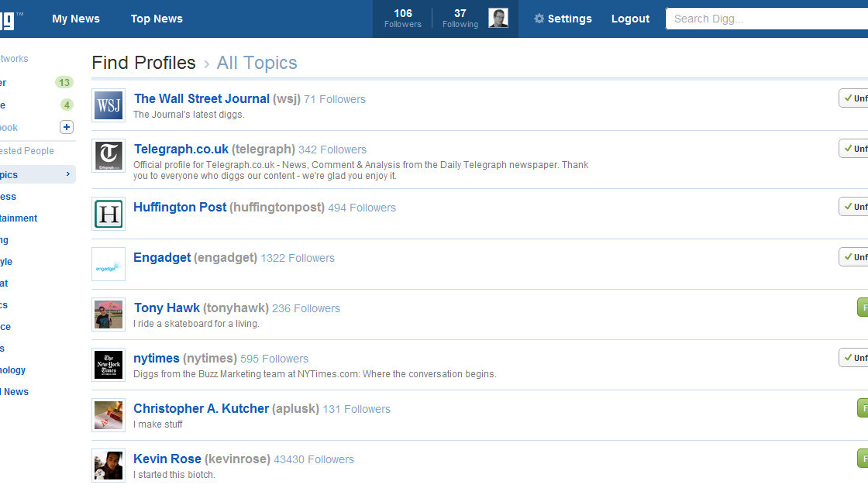Open The Wall Street Journal profile link

201,98
